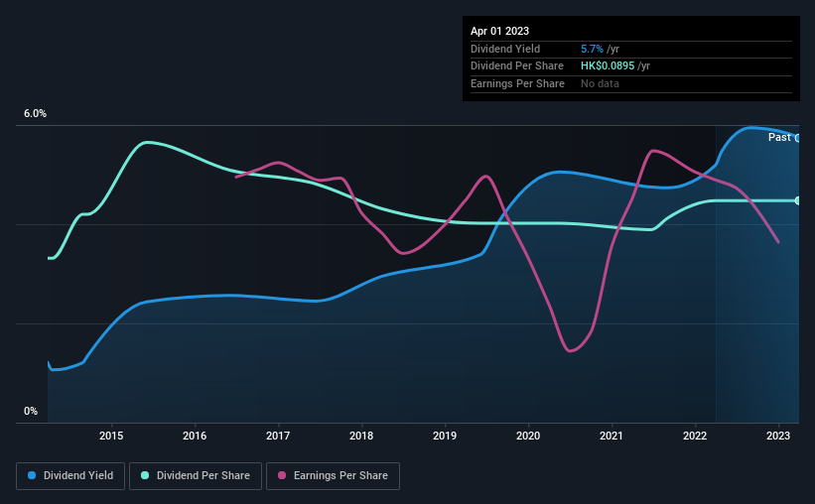Viewport: 815px width, 504px height.
Task: Click the blue Dividend Yield legend dot
Action: (x=32, y=475)
